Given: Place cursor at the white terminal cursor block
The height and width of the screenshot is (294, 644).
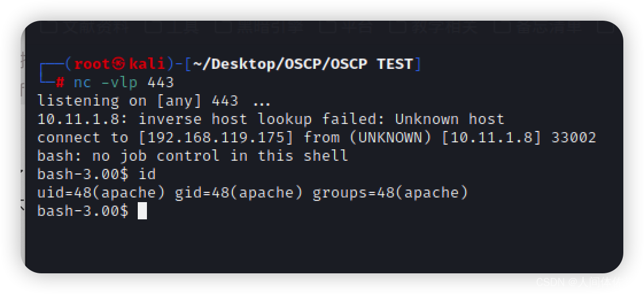Looking at the screenshot, I should 142,211.
